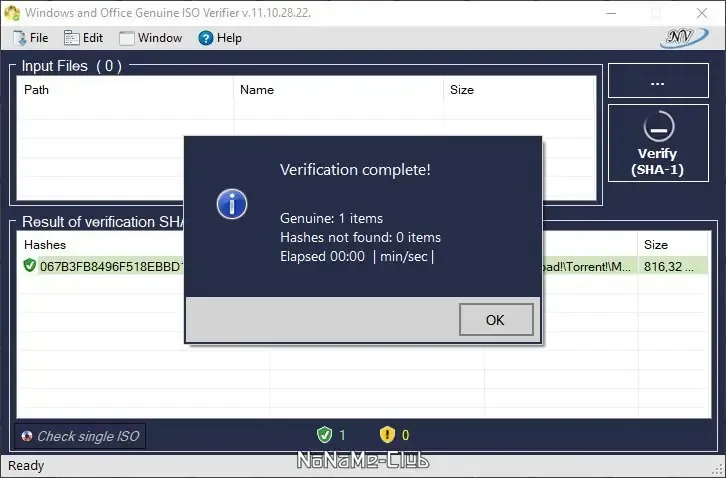The width and height of the screenshot is (726, 478).
Task: Click the blue info icon in dialog
Action: (x=232, y=204)
